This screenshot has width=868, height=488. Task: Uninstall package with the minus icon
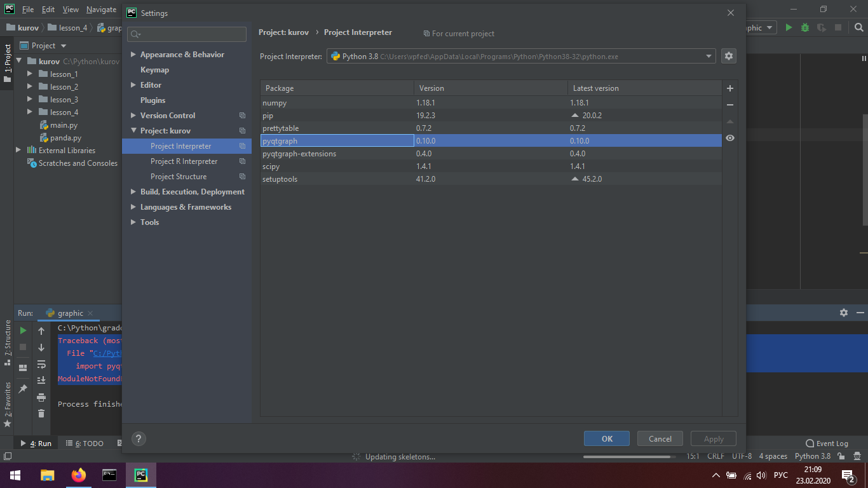(x=730, y=105)
